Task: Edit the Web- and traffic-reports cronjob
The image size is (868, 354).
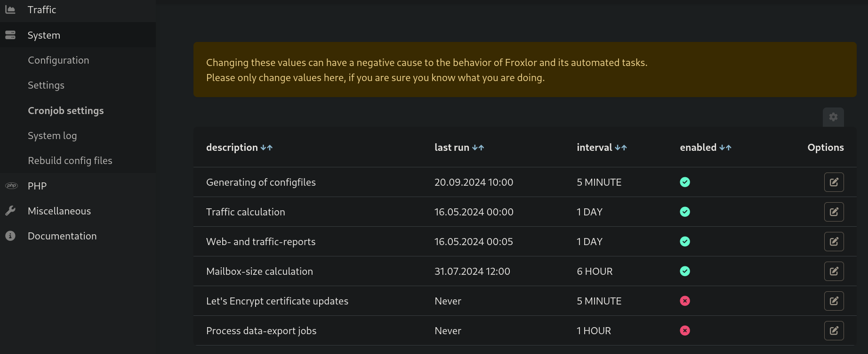Action: coord(834,241)
